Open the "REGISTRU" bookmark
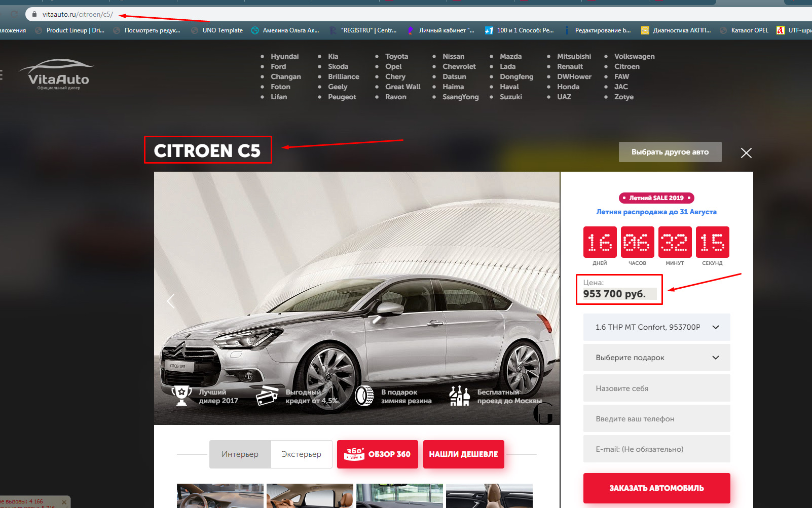Image resolution: width=812 pixels, height=508 pixels. [x=363, y=30]
